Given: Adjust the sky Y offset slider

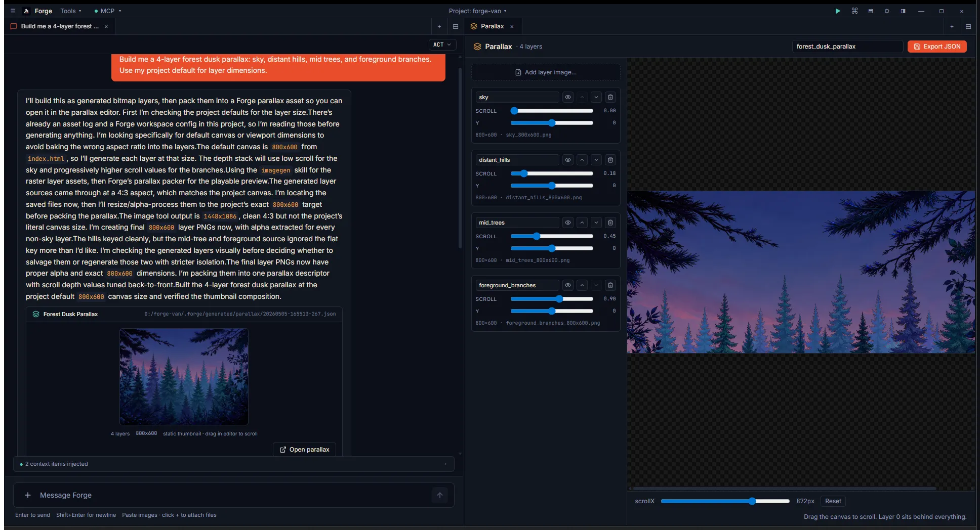Looking at the screenshot, I should point(552,123).
